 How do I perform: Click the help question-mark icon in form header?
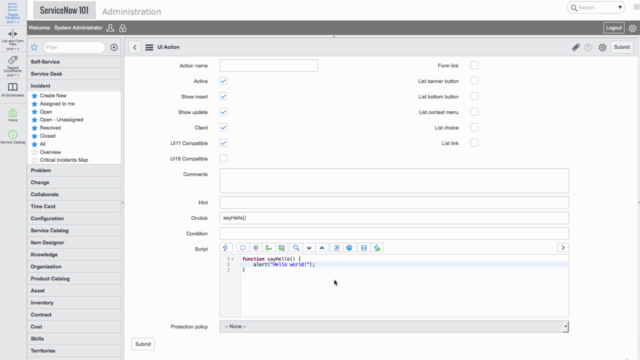pyautogui.click(x=588, y=47)
